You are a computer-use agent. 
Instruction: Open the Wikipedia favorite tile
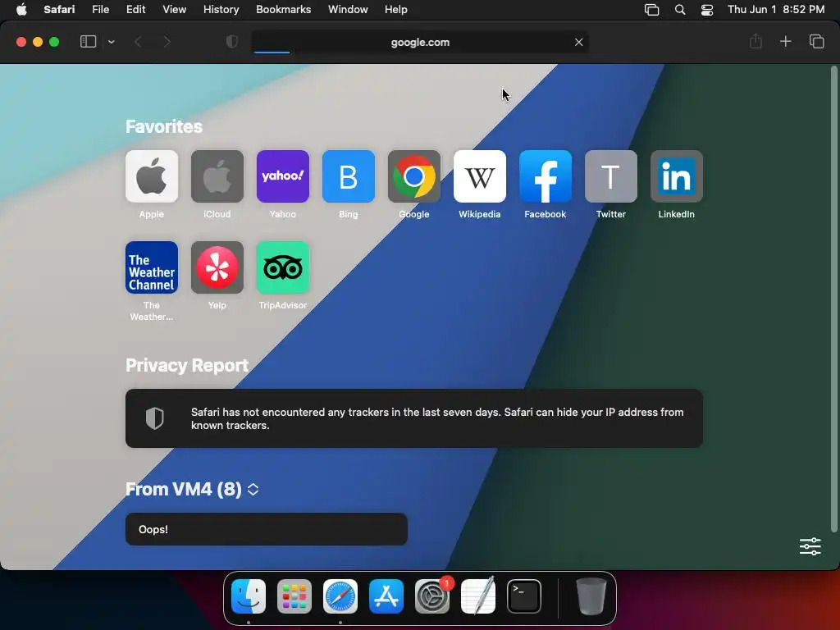[479, 176]
